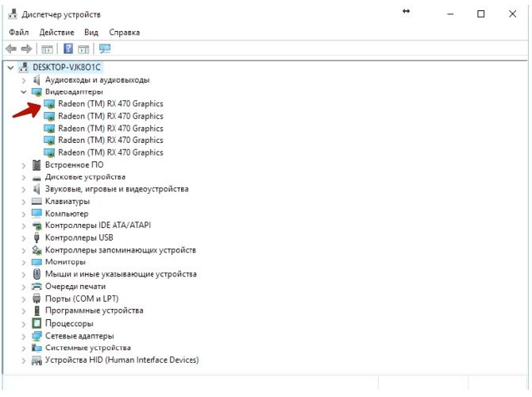
Task: Click the controller icon beside Контроллеры IDE ATA/ATAPI
Action: pos(37,225)
